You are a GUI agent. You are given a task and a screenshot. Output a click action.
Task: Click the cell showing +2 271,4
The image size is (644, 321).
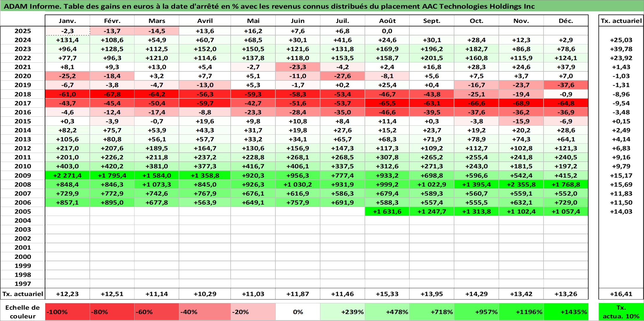click(x=67, y=176)
